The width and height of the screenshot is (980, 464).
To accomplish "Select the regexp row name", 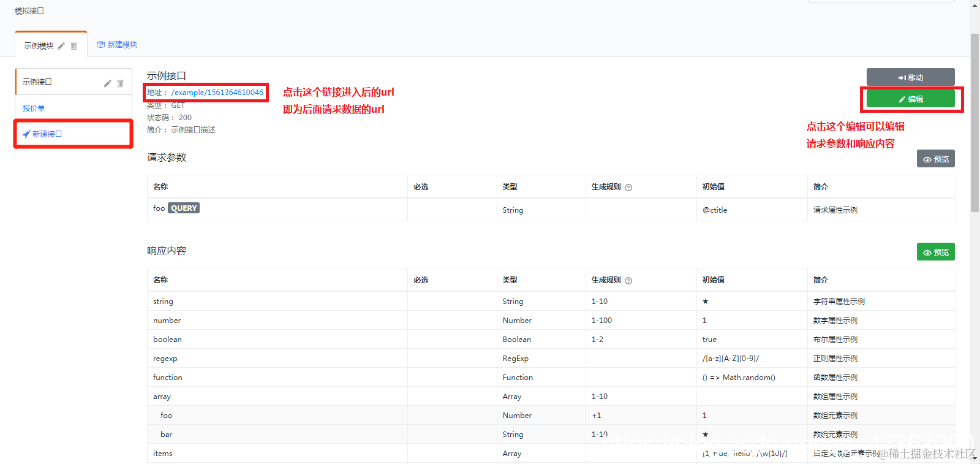I will pos(165,359).
